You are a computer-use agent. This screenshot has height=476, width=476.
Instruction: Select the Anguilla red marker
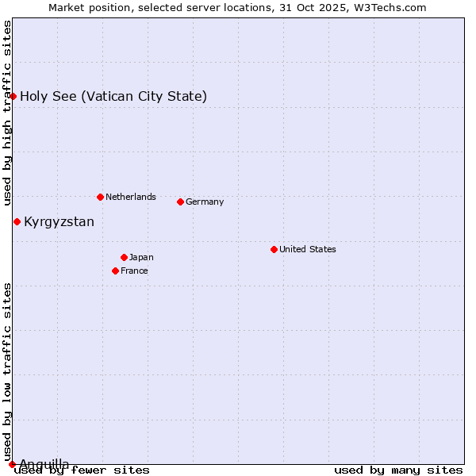pos(12,464)
